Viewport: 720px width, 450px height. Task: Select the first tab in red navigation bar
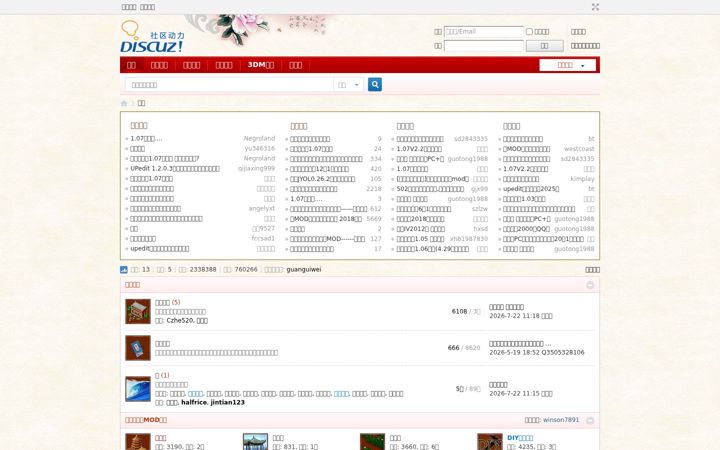click(x=131, y=65)
